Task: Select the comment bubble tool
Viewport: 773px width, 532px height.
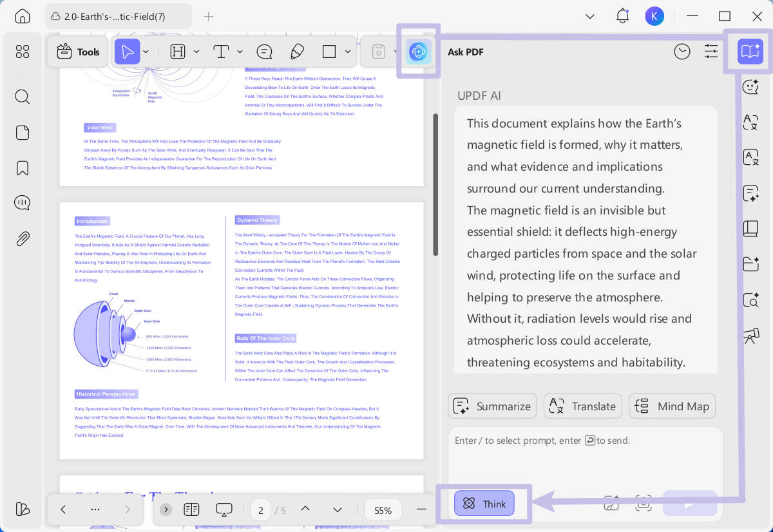Action: tap(264, 52)
